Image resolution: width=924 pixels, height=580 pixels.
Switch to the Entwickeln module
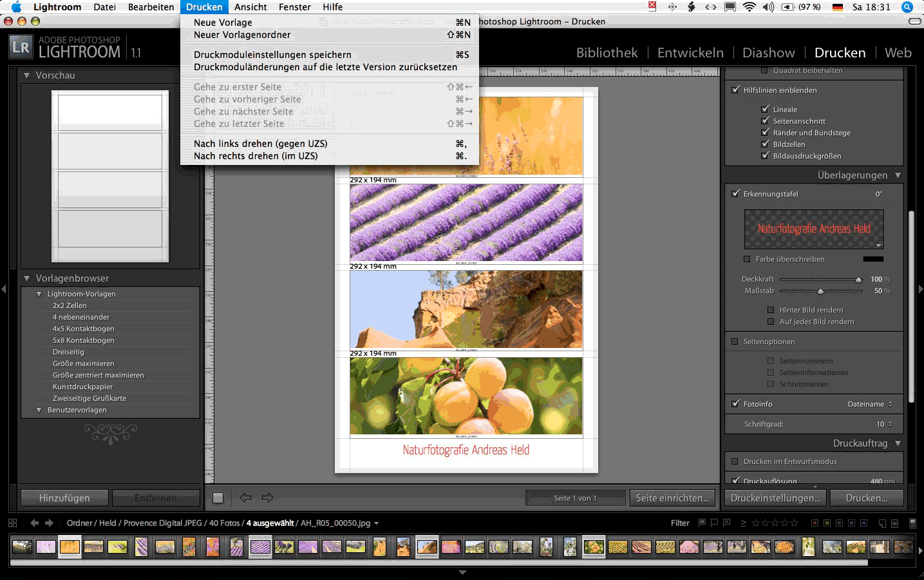pos(690,53)
